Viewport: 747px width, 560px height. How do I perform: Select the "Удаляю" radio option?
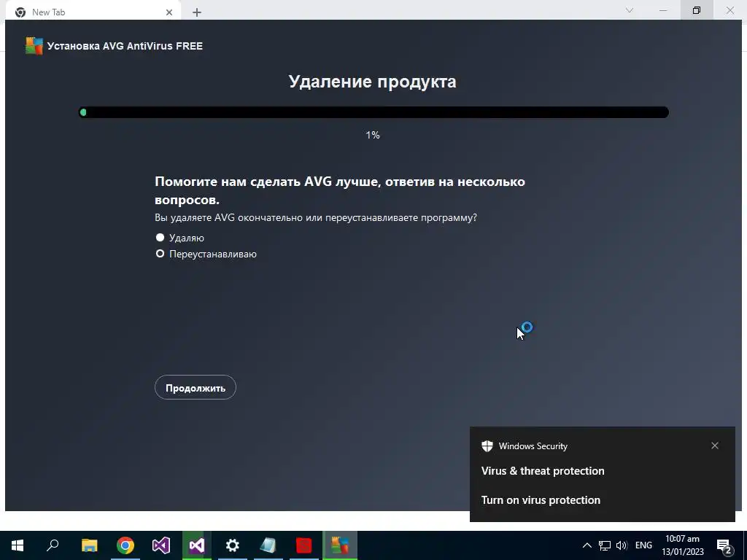160,238
